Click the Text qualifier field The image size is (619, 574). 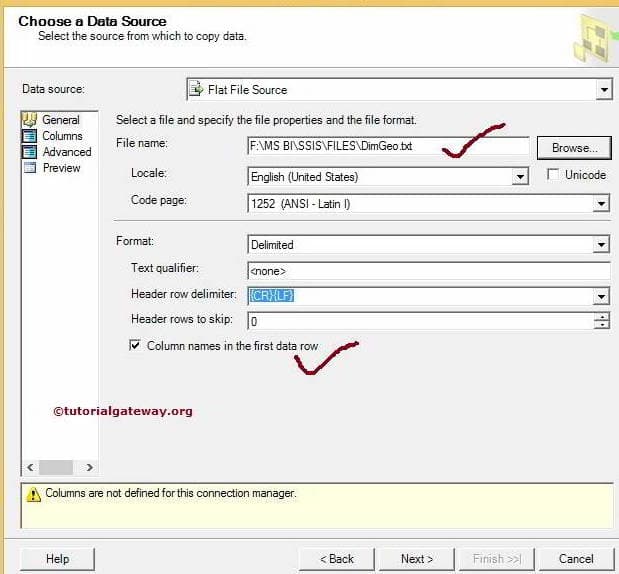pos(429,271)
